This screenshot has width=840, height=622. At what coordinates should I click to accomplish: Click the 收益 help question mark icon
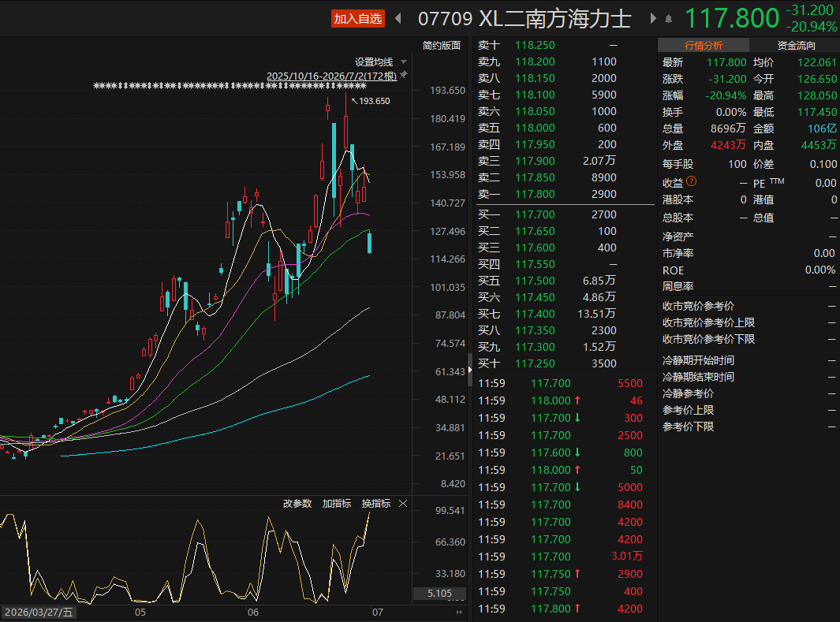[x=692, y=181]
